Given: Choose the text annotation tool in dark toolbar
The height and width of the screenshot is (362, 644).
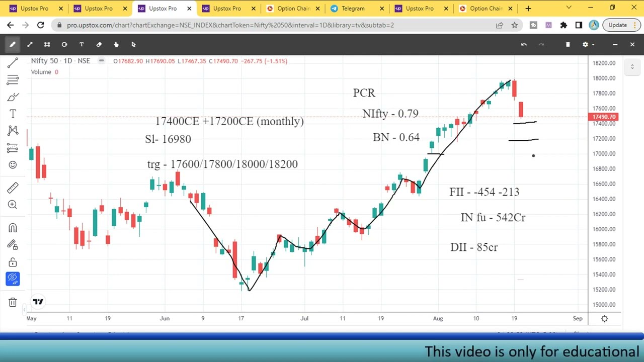Looking at the screenshot, I should click(x=82, y=44).
